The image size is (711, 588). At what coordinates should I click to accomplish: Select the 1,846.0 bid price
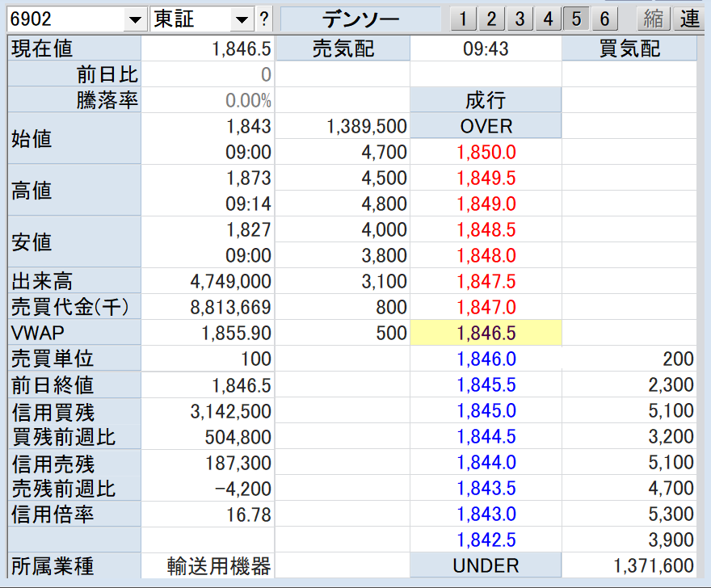tap(486, 359)
